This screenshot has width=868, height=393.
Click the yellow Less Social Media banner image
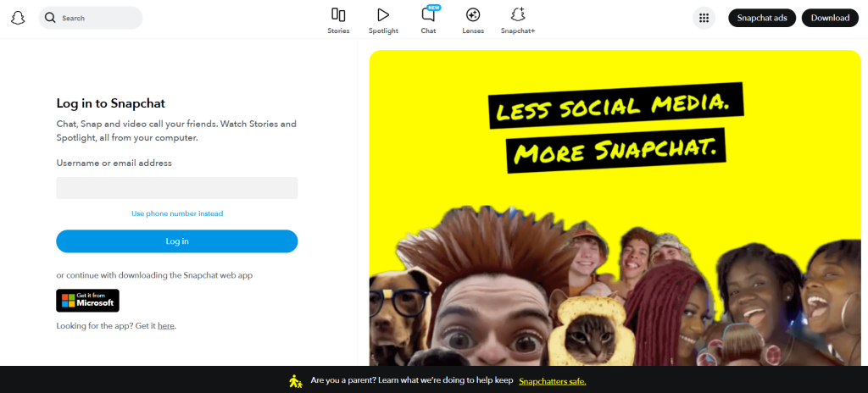tap(615, 208)
